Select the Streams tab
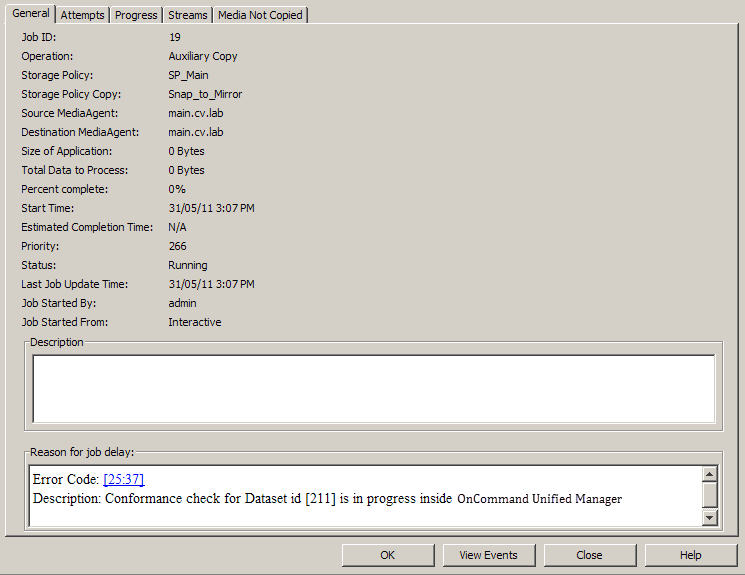745x575 pixels. click(x=188, y=15)
